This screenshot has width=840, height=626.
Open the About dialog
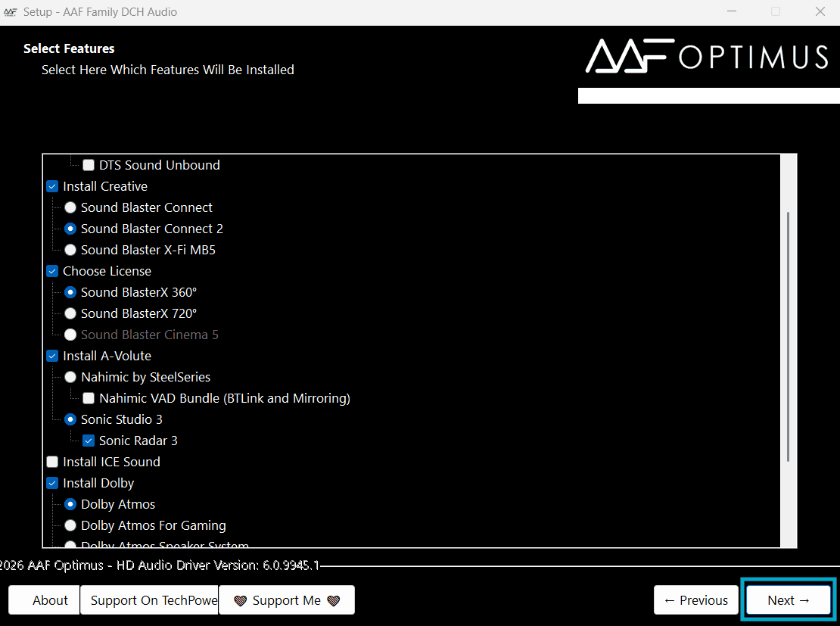click(45, 600)
